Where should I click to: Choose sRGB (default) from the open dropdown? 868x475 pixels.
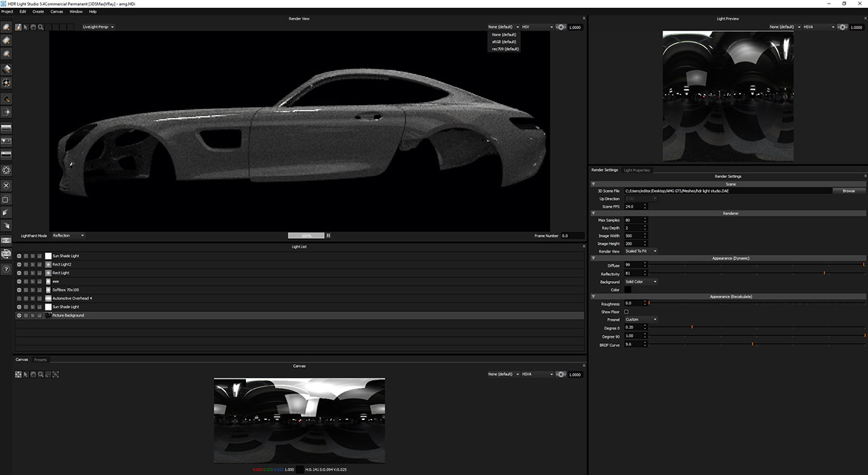[x=503, y=41]
